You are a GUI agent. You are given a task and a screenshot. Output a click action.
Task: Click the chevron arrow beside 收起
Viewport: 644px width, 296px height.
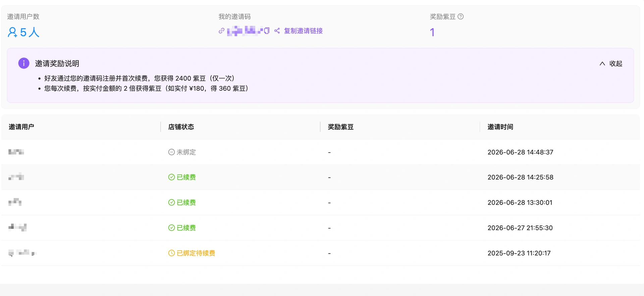coord(602,64)
